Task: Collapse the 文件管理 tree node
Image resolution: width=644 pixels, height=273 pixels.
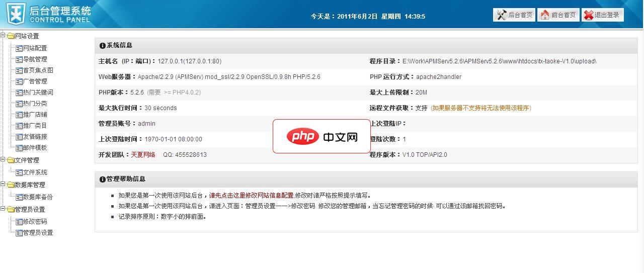Action: coord(3,159)
